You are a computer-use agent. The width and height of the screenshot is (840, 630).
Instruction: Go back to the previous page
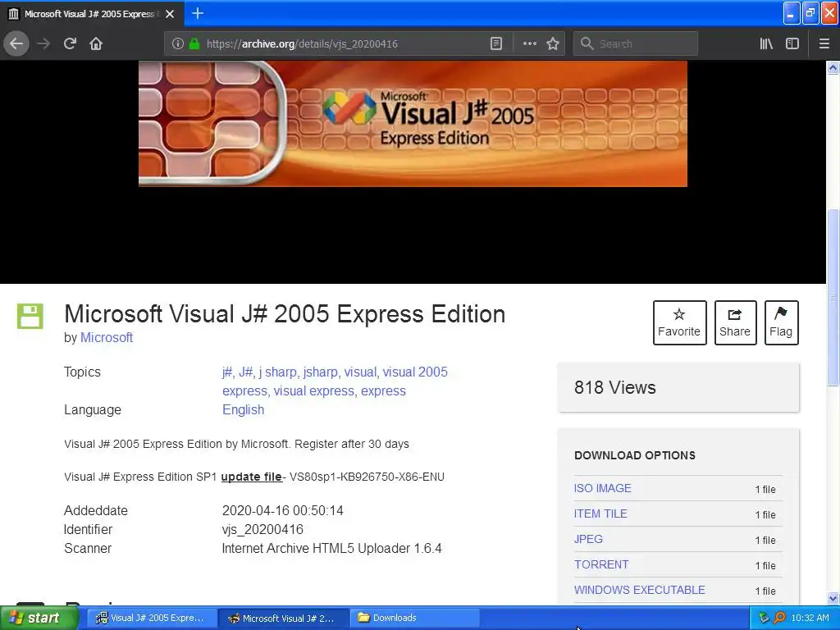(x=16, y=43)
